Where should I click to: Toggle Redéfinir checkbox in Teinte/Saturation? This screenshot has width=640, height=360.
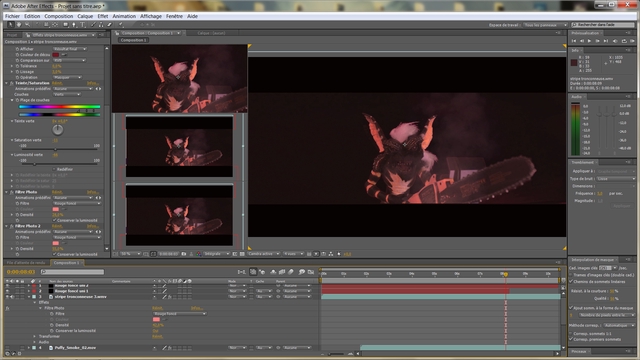(54, 169)
